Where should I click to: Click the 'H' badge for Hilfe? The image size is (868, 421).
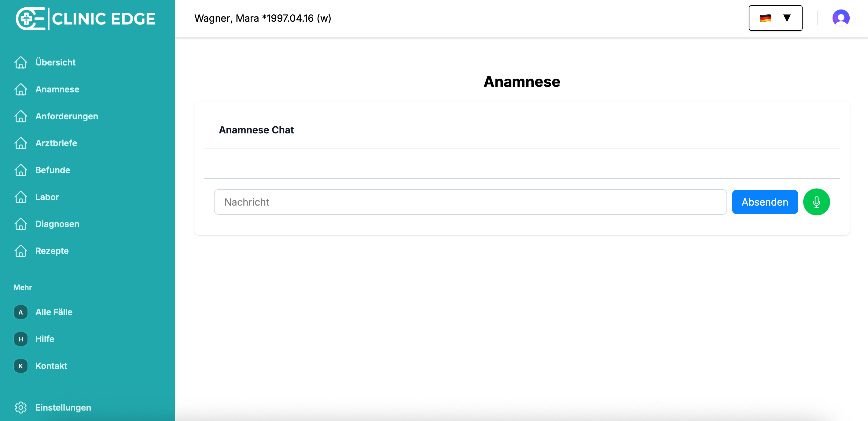click(x=20, y=339)
